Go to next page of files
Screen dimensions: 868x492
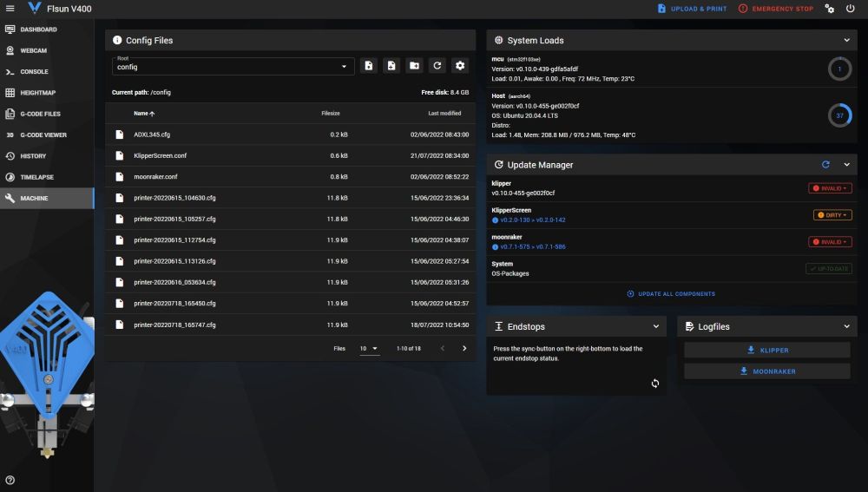(x=464, y=348)
